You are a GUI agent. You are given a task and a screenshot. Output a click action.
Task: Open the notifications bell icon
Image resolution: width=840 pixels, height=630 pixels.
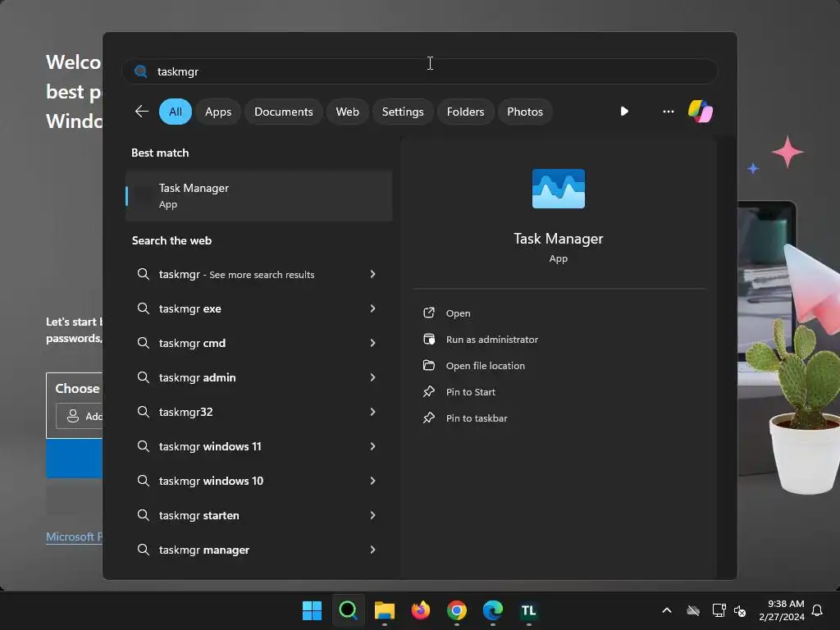click(818, 610)
